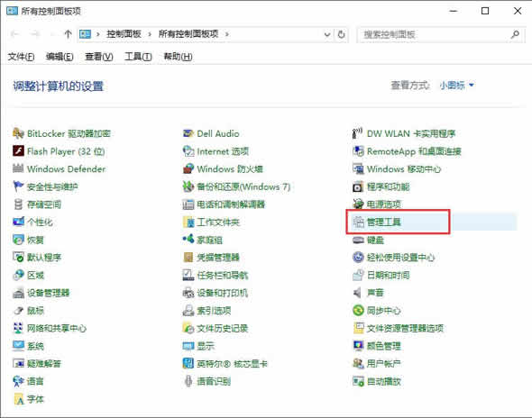Open 轻松使用设置中心 link
Screen dimensions: 532x418
400,258
